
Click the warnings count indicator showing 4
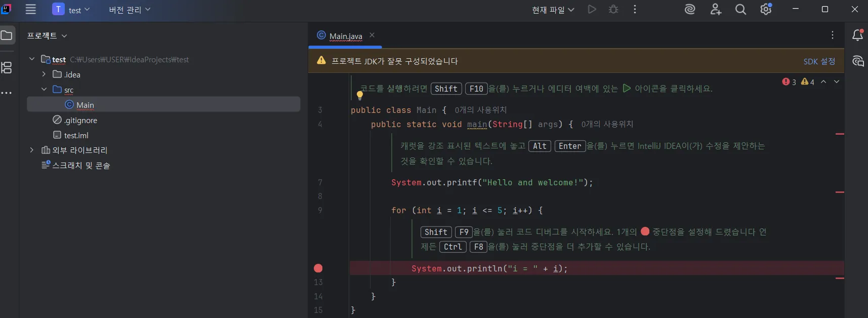[808, 82]
